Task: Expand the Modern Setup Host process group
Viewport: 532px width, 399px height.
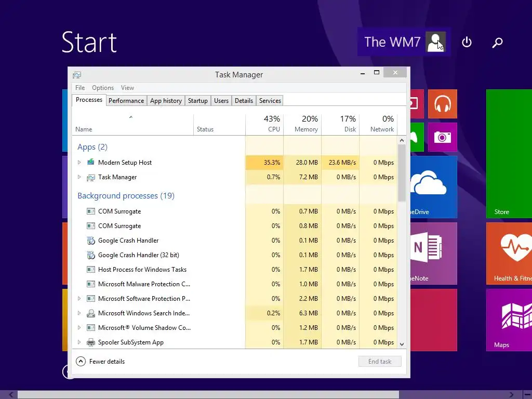Action: click(x=79, y=162)
